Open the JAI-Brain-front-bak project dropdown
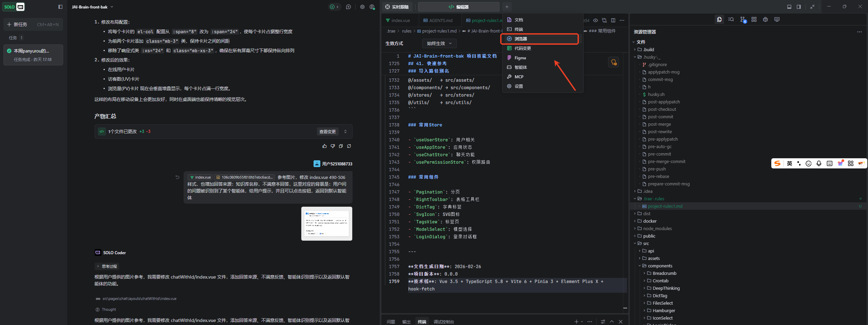868x325 pixels. [92, 7]
